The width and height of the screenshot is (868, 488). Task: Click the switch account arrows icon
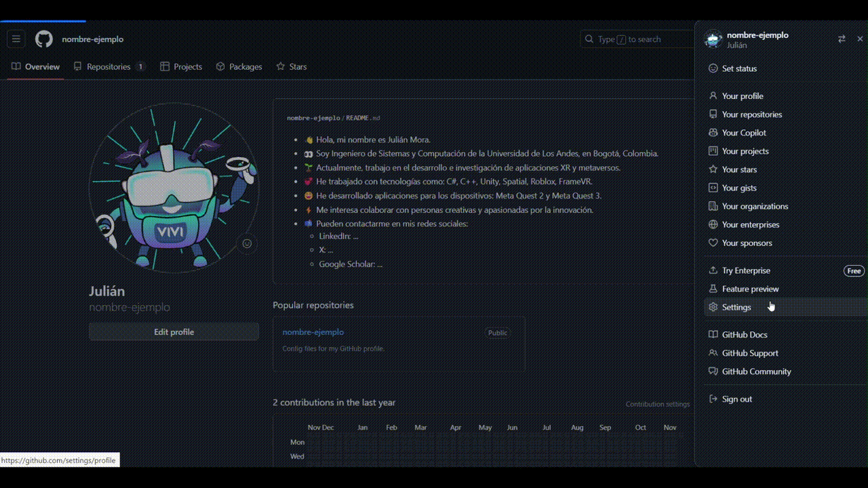click(x=841, y=39)
